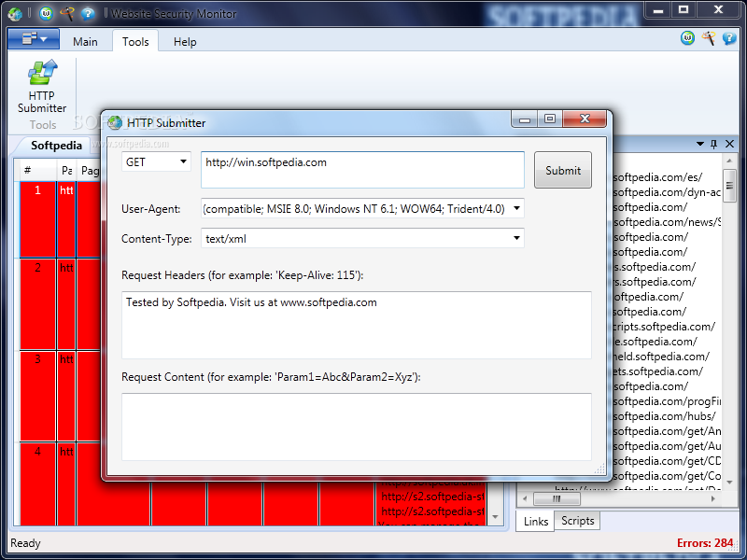Viewport: 747px width, 560px height.
Task: Click the links panel scroll right arrow
Action: tap(713, 499)
